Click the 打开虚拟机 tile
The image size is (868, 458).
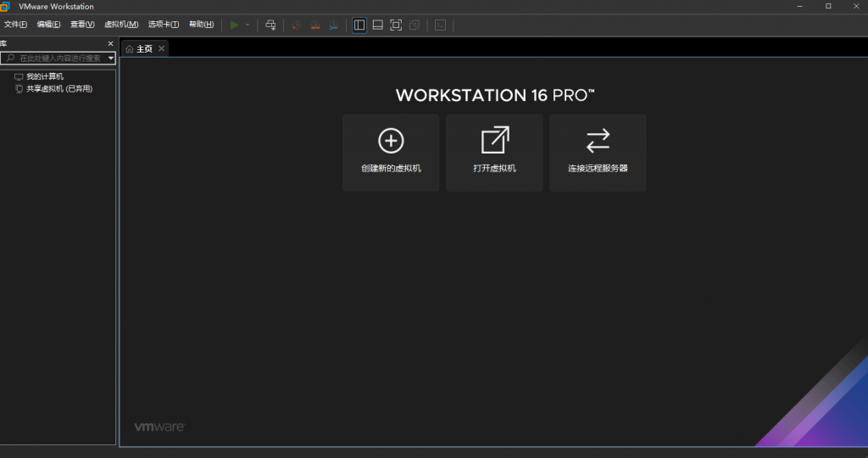pos(494,153)
